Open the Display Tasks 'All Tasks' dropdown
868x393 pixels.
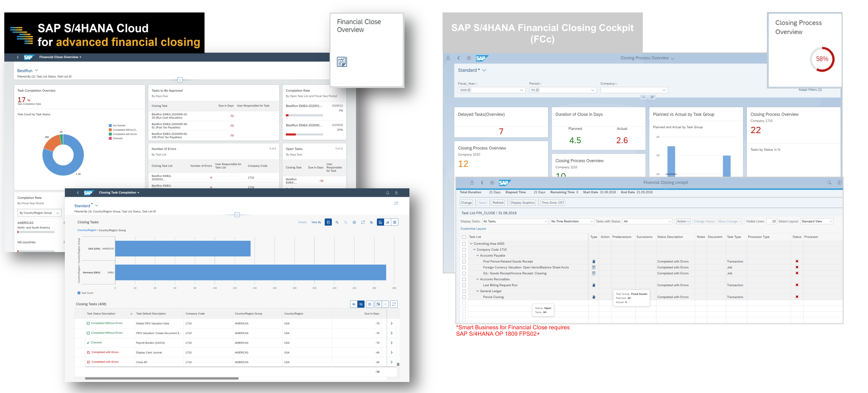click(x=515, y=221)
